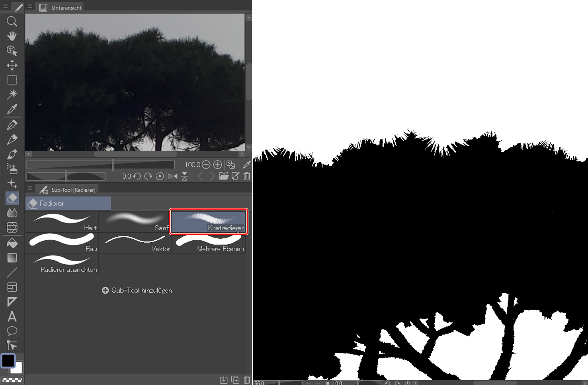Toggle horizontal flip in sub view

click(x=173, y=176)
